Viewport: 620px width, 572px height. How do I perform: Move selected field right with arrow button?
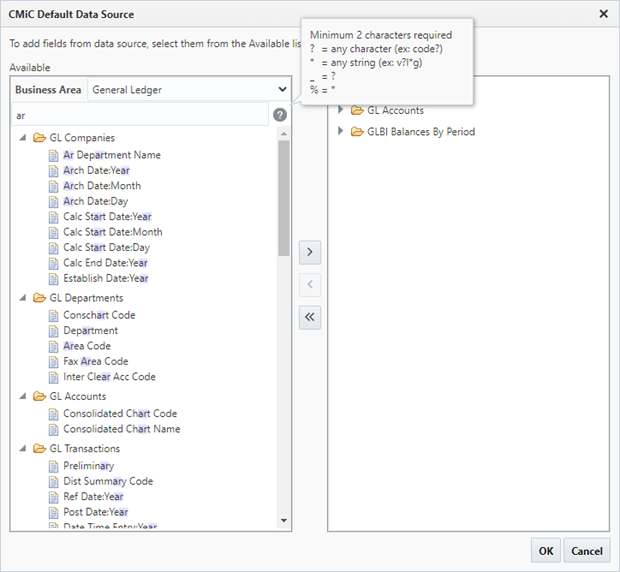(x=310, y=252)
